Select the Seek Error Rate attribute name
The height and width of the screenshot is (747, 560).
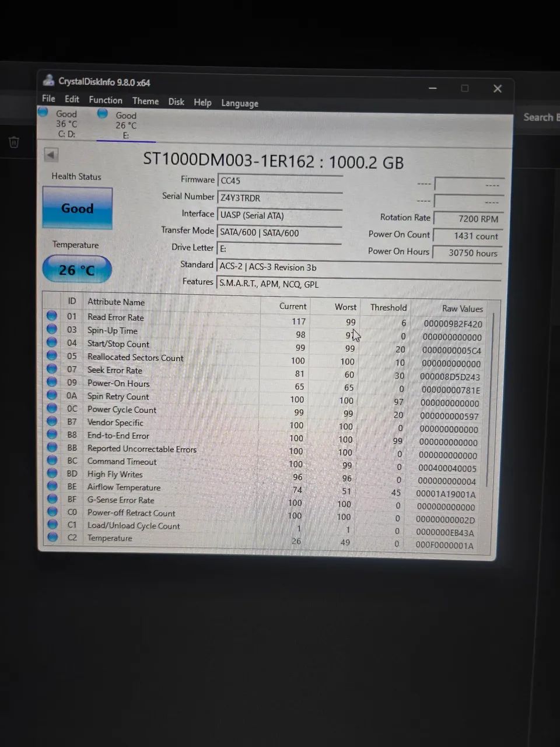point(115,370)
